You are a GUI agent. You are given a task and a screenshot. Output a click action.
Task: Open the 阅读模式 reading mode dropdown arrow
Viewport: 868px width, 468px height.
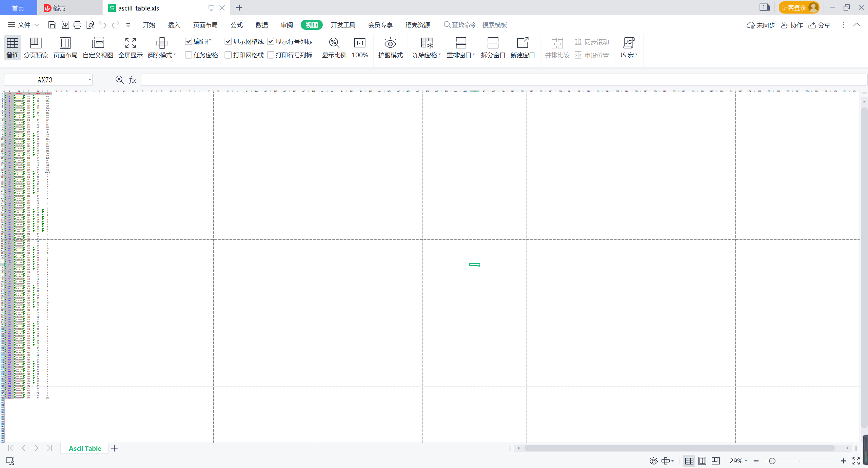tap(175, 55)
